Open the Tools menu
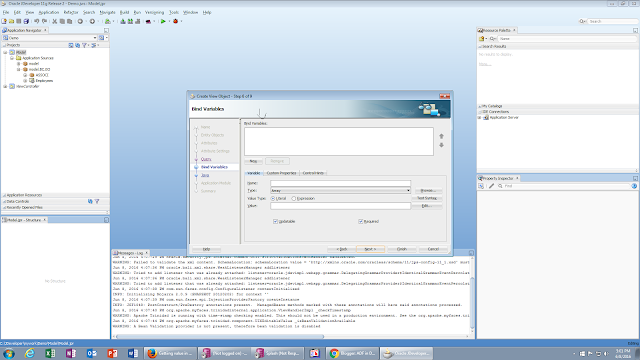 (x=174, y=13)
